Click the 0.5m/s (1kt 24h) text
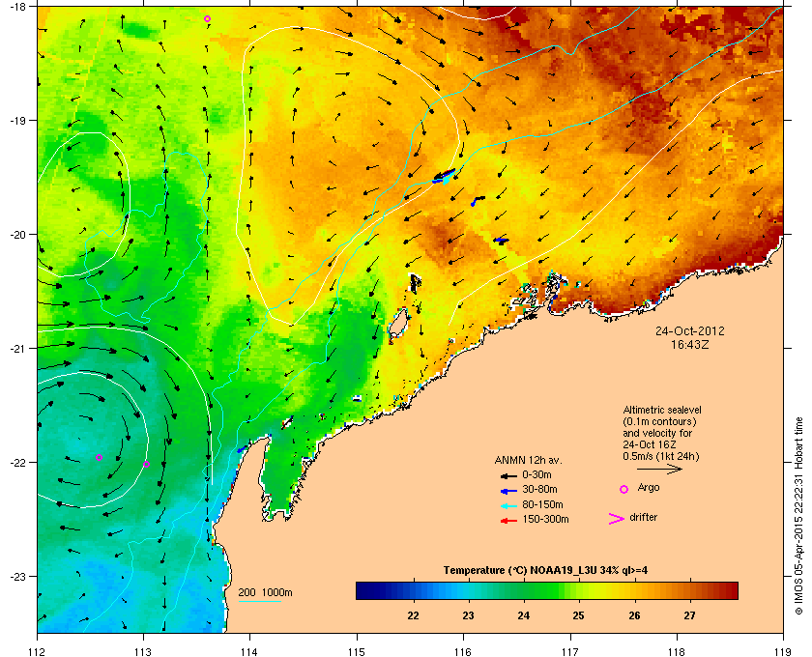The image size is (812, 657). click(661, 457)
